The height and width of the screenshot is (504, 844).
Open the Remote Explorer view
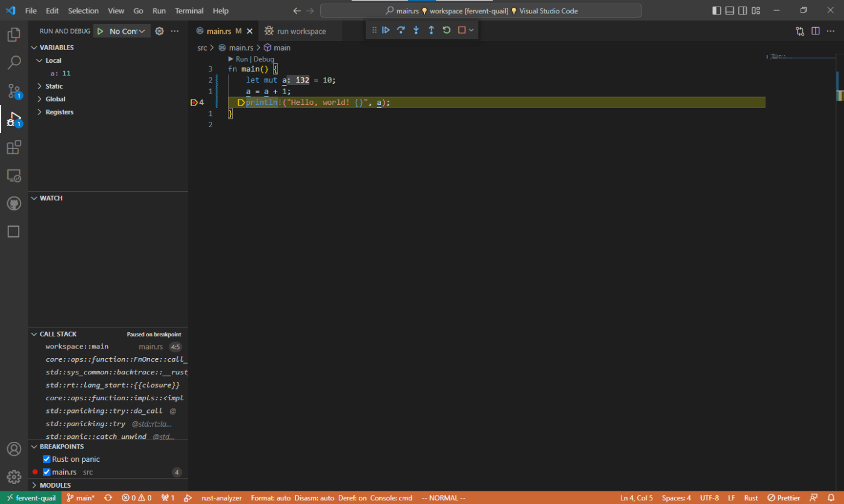pos(14,175)
